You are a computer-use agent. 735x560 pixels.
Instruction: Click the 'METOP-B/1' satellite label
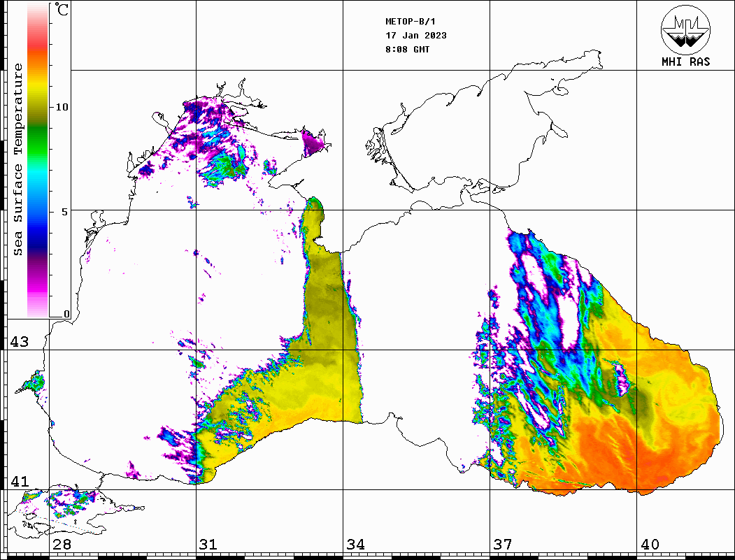coord(410,22)
